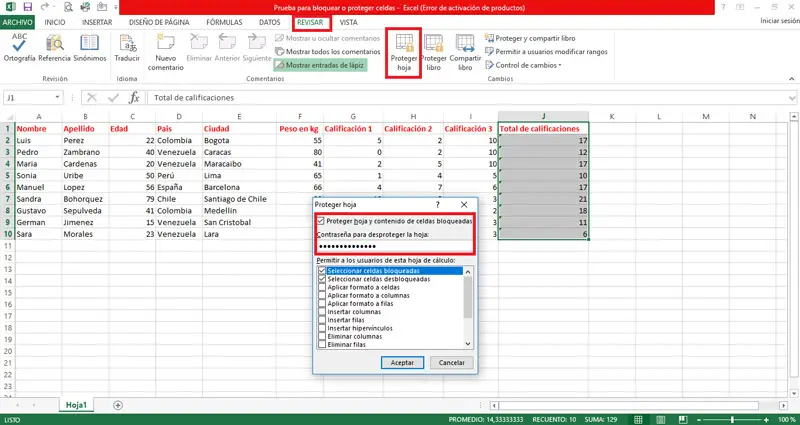Click Proteger y compartir libro
The height and width of the screenshot is (425, 800).
pyautogui.click(x=530, y=38)
